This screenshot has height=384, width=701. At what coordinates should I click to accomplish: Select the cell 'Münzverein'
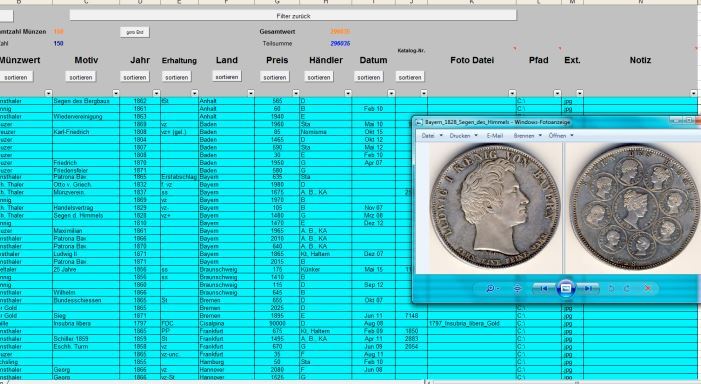click(86, 192)
